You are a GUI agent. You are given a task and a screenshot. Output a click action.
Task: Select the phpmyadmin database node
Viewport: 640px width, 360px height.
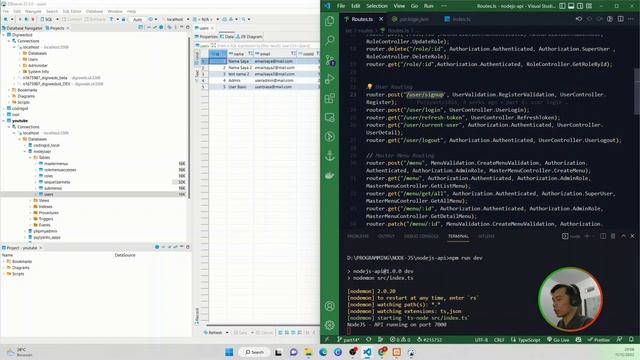(45, 231)
